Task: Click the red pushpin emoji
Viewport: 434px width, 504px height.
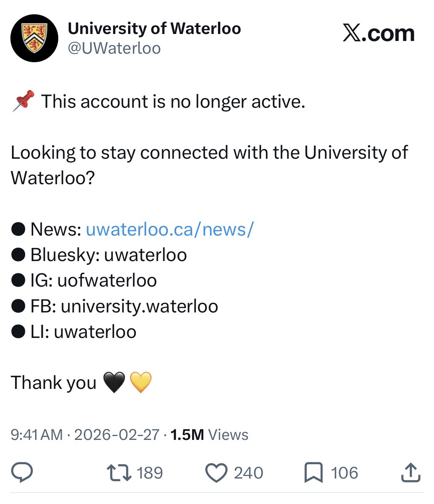Action: pos(23,101)
